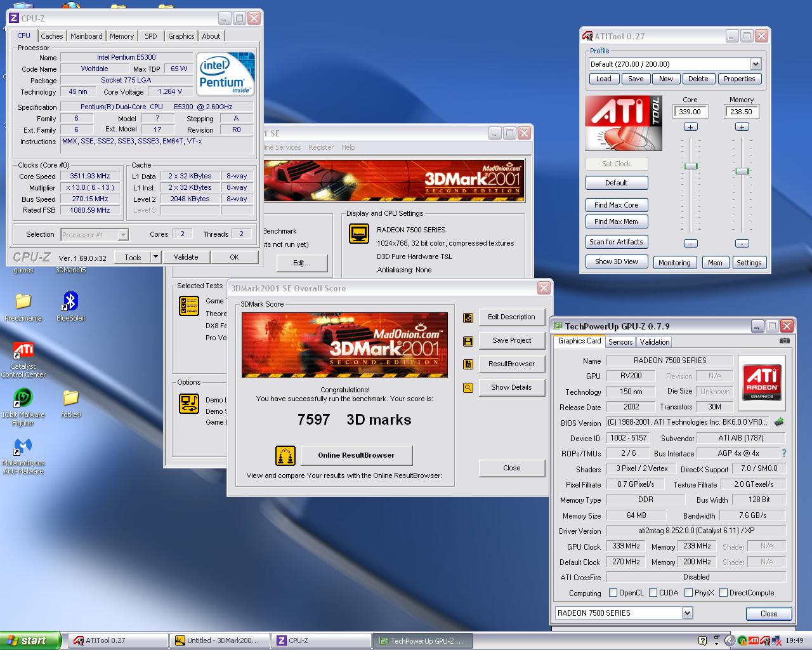The image size is (812, 650).
Task: Click the ATITool Core clock slider handle
Action: pos(691,166)
